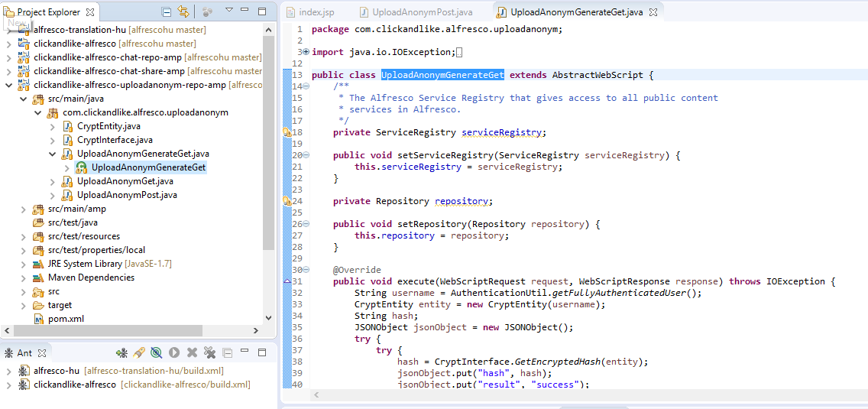Select the target folder in Project Explorer
This screenshot has height=409, width=868.
coord(60,305)
